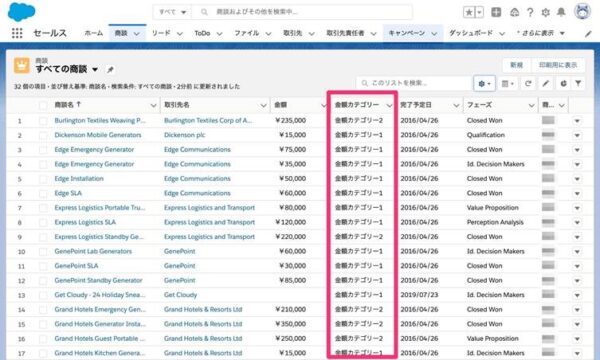The height and width of the screenshot is (360, 600).
Task: Open the setup gear icon
Action: click(545, 13)
